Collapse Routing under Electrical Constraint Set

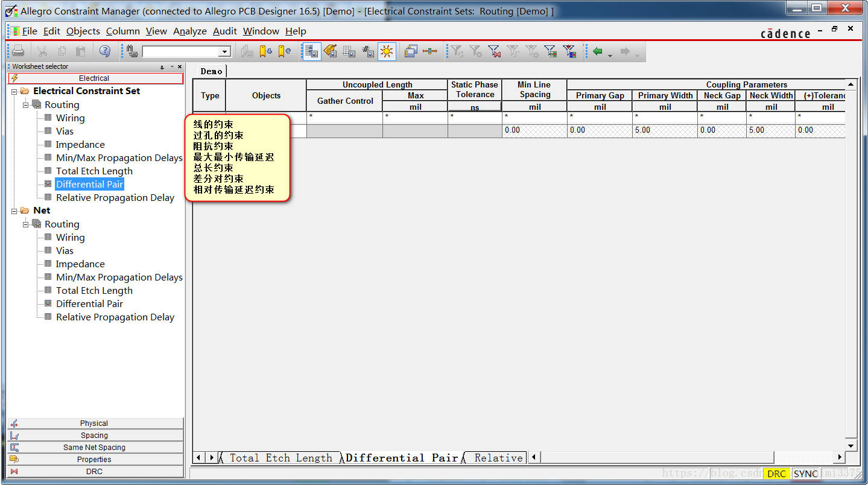pyautogui.click(x=25, y=105)
